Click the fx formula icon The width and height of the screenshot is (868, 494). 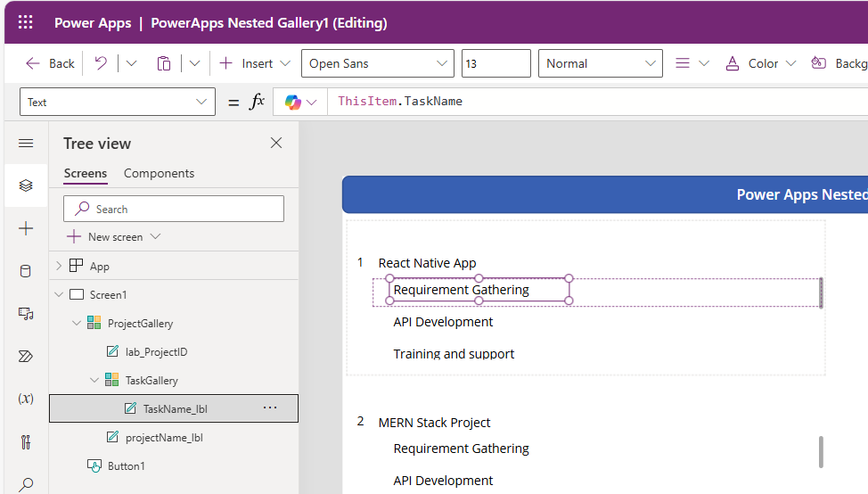point(257,102)
